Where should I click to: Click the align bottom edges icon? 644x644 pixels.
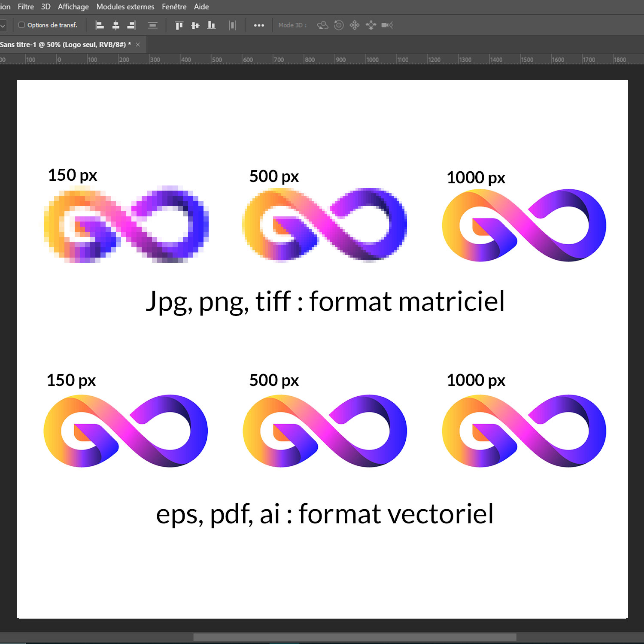tap(211, 25)
